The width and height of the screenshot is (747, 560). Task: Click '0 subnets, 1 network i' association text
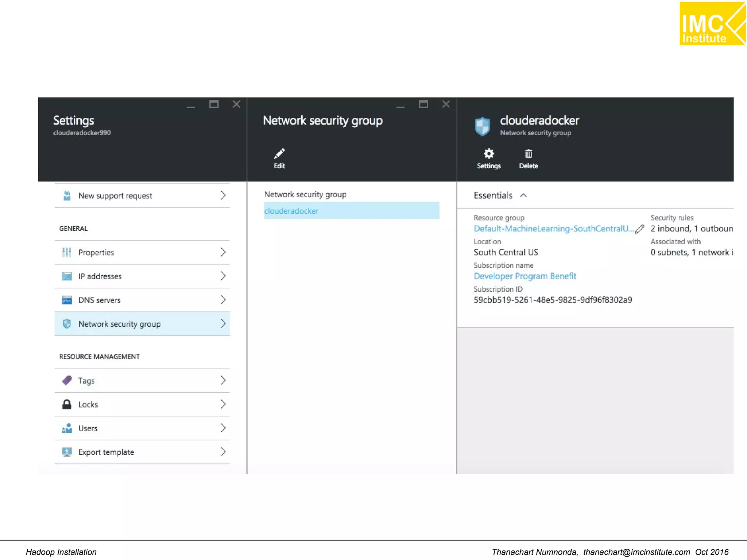point(692,252)
